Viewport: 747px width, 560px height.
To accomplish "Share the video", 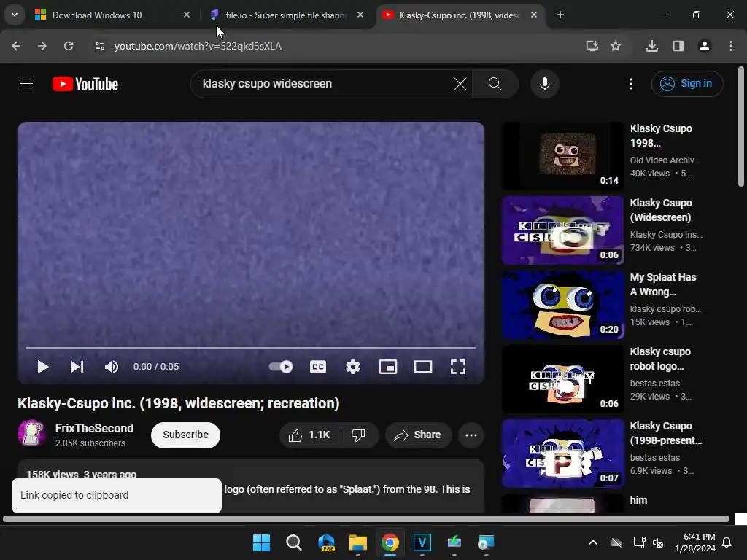I will [x=418, y=435].
